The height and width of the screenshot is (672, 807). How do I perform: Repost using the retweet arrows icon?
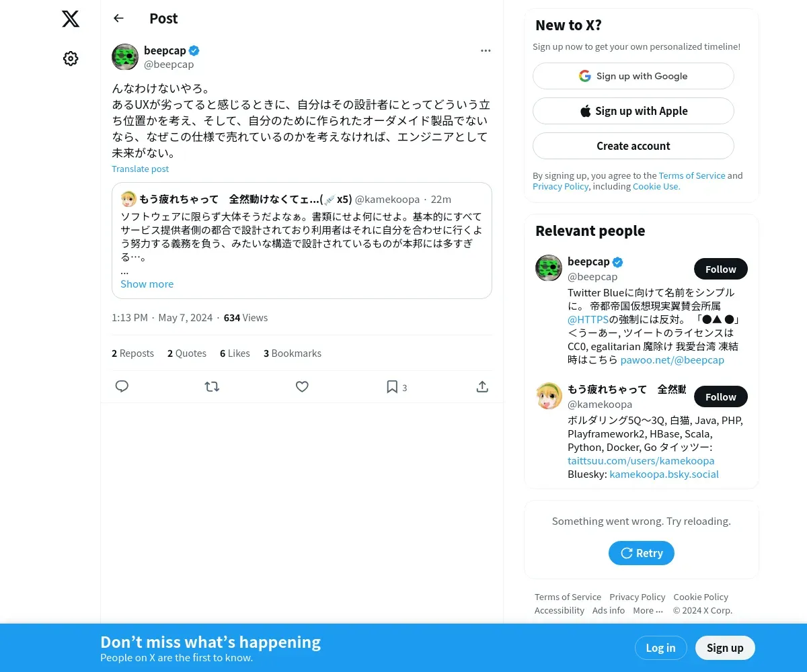pyautogui.click(x=212, y=386)
